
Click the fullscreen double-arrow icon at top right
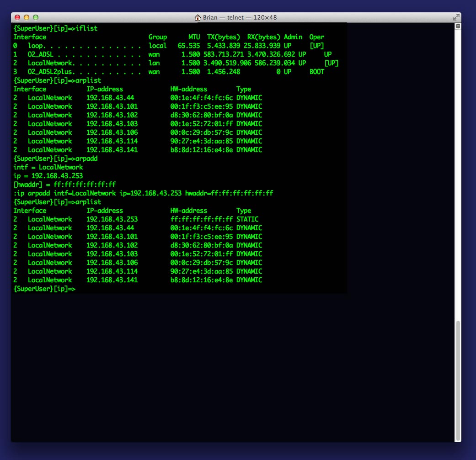[456, 17]
